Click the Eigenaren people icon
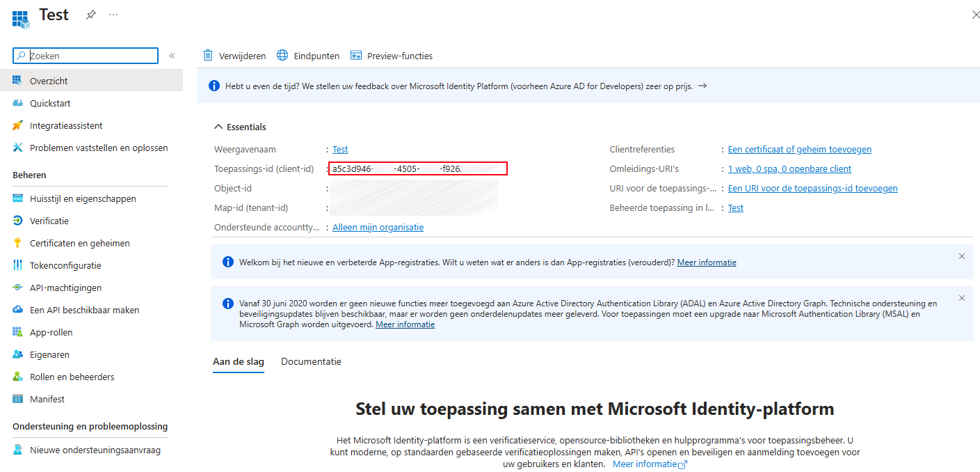 click(18, 354)
